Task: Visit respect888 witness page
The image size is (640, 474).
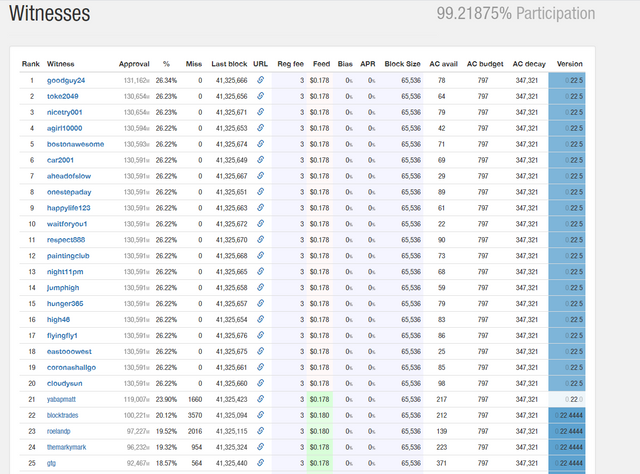Action: [66, 240]
